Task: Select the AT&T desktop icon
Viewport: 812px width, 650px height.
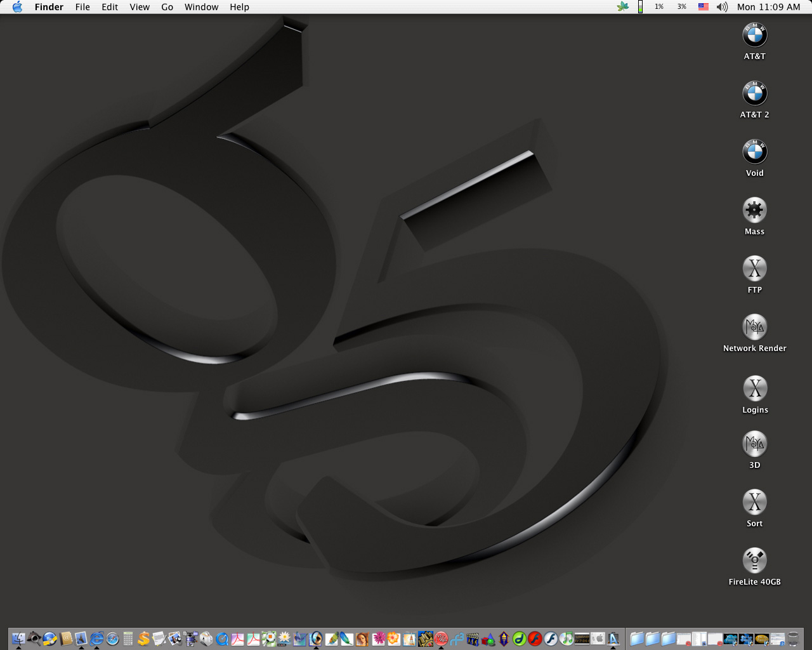Action: pyautogui.click(x=755, y=35)
